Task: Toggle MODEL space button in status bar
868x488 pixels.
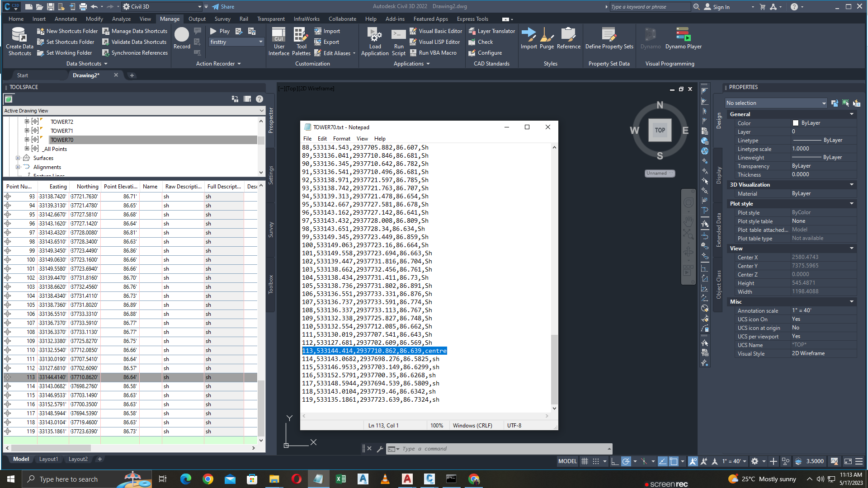Action: 567,461
